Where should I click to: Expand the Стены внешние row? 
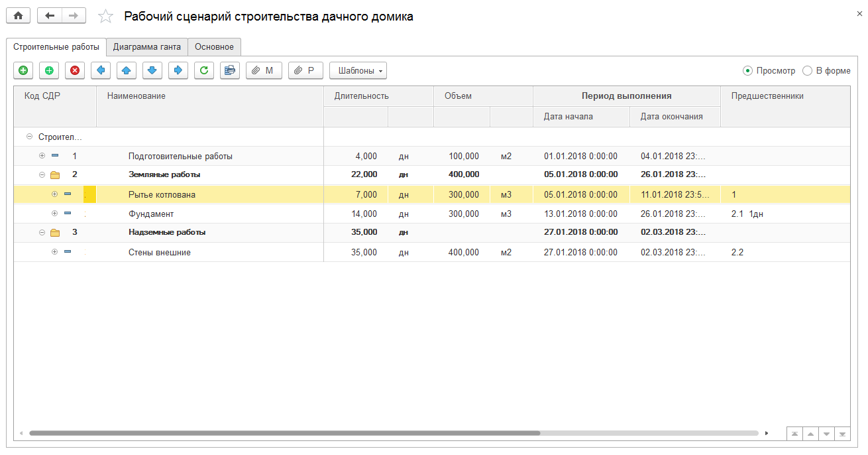55,252
